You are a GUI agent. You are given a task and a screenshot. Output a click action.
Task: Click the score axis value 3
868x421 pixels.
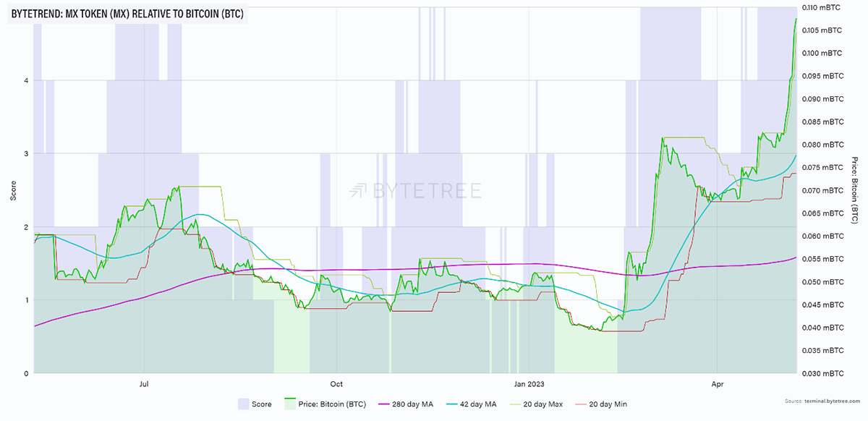[26, 154]
